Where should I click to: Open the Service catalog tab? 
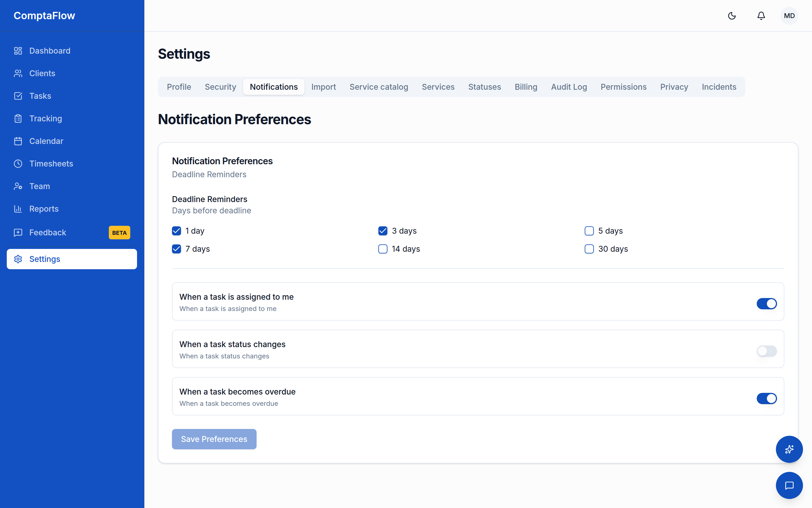[x=379, y=87]
